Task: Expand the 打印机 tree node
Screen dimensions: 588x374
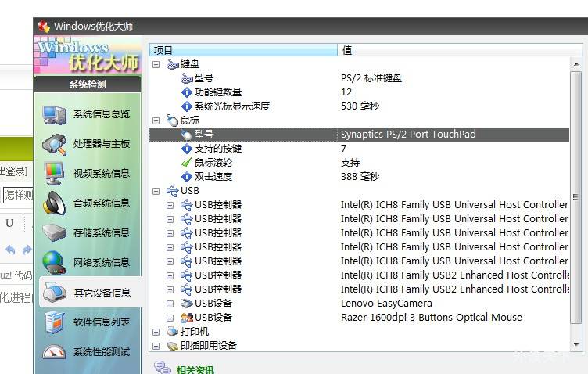Action: click(x=156, y=332)
